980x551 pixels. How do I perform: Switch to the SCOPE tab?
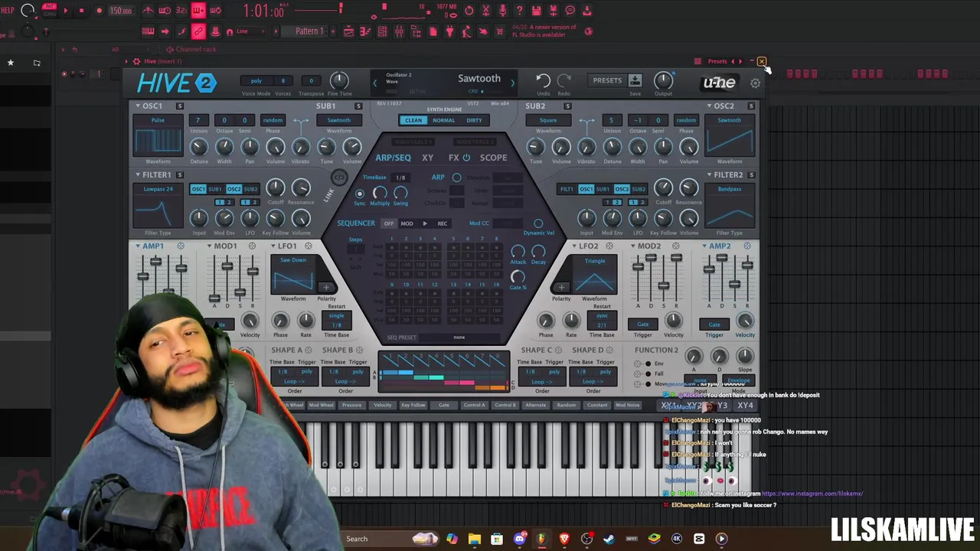pos(493,158)
